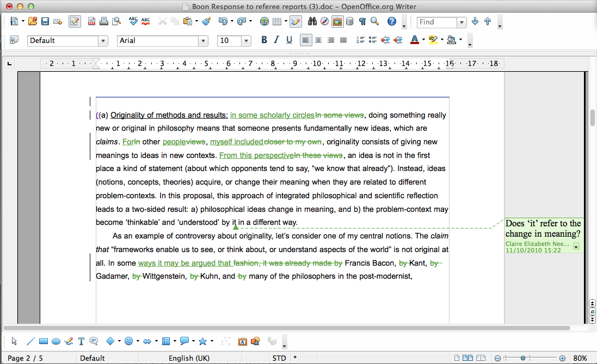Expand the Arial font name dropdown
The width and height of the screenshot is (597, 364).
[x=204, y=41]
